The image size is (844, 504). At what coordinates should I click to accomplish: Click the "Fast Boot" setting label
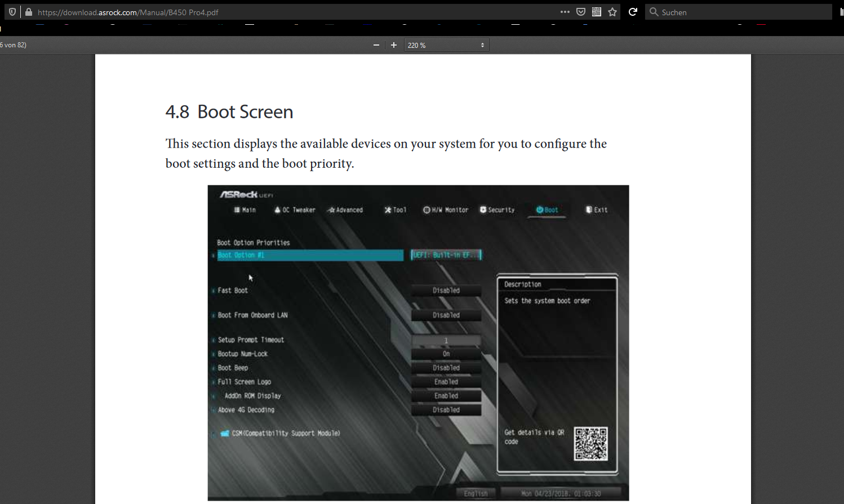[233, 291]
